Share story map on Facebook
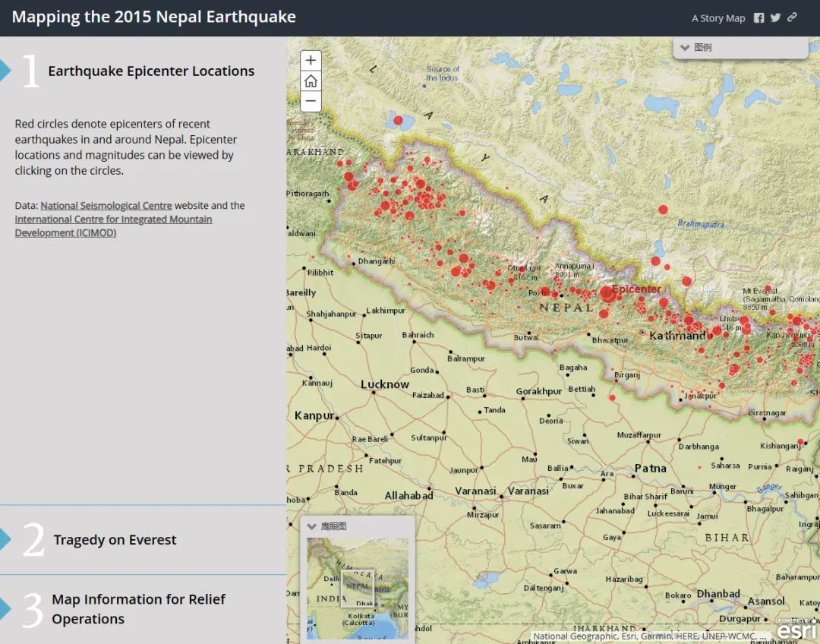This screenshot has height=644, width=820. 758,17
